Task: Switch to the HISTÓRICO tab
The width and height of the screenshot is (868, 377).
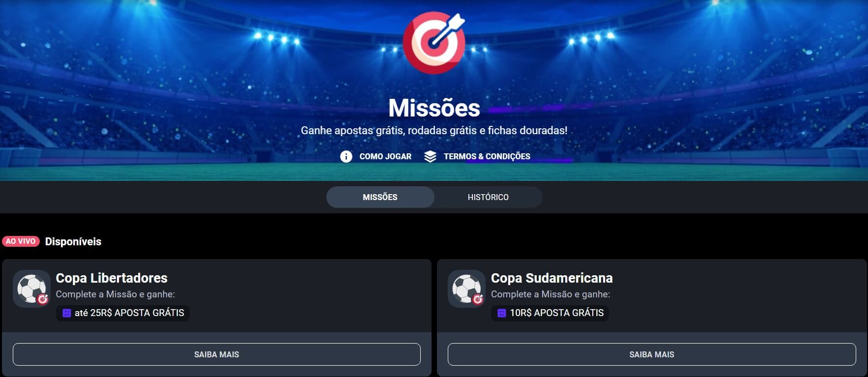Action: point(488,197)
